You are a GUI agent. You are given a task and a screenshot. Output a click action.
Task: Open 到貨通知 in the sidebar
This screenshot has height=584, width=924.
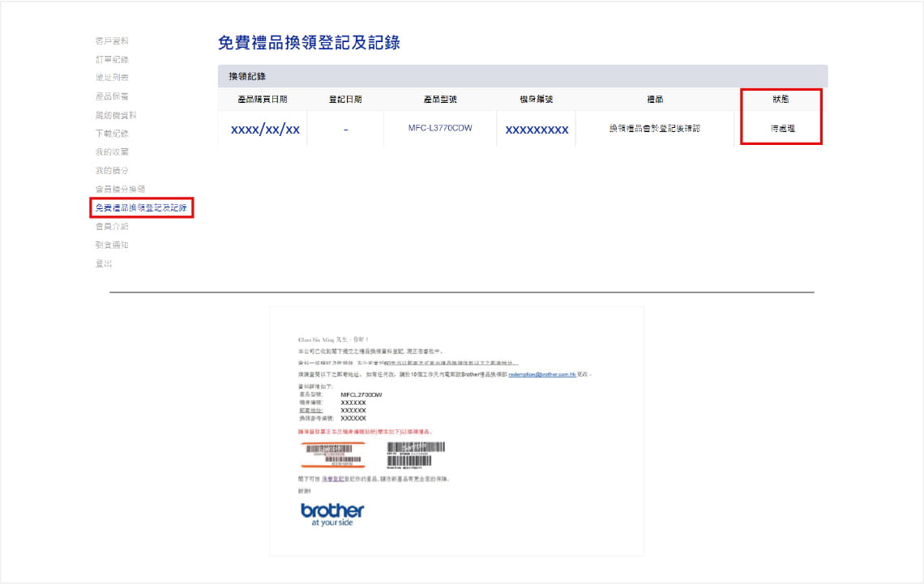[112, 245]
